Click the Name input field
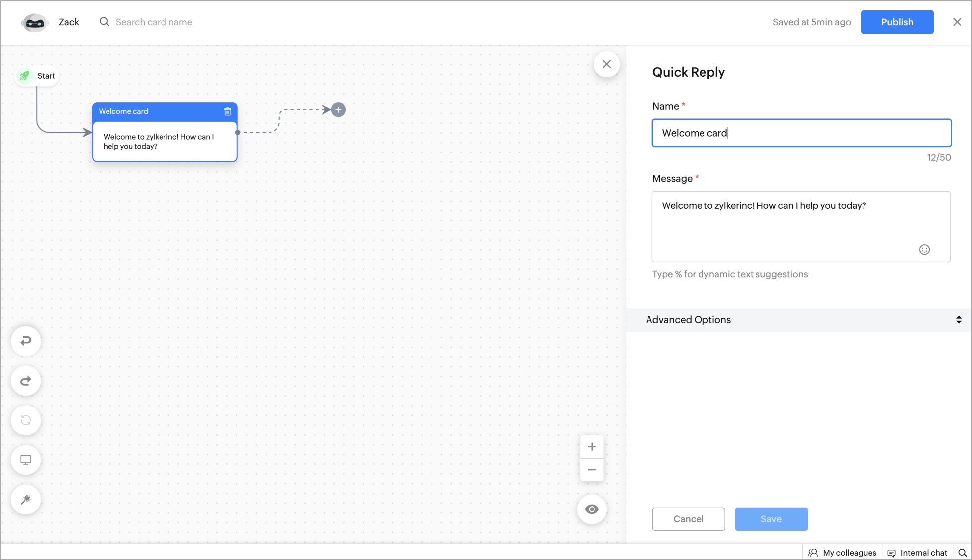This screenshot has height=560, width=972. coord(802,133)
